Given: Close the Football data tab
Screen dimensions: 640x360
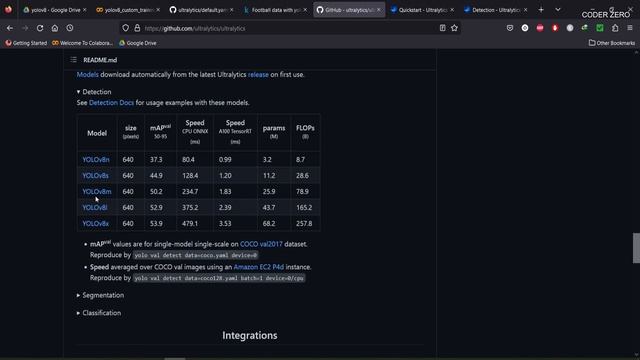Looking at the screenshot, I should tap(305, 10).
